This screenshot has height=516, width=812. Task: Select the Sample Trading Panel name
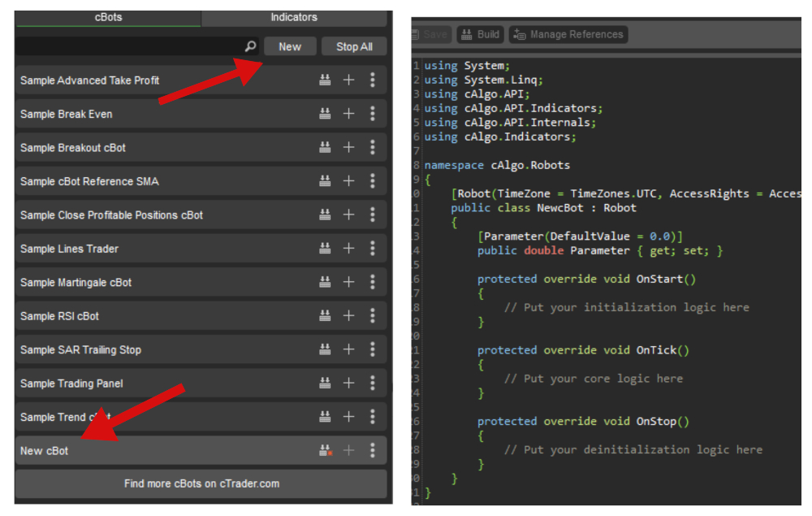coord(71,384)
